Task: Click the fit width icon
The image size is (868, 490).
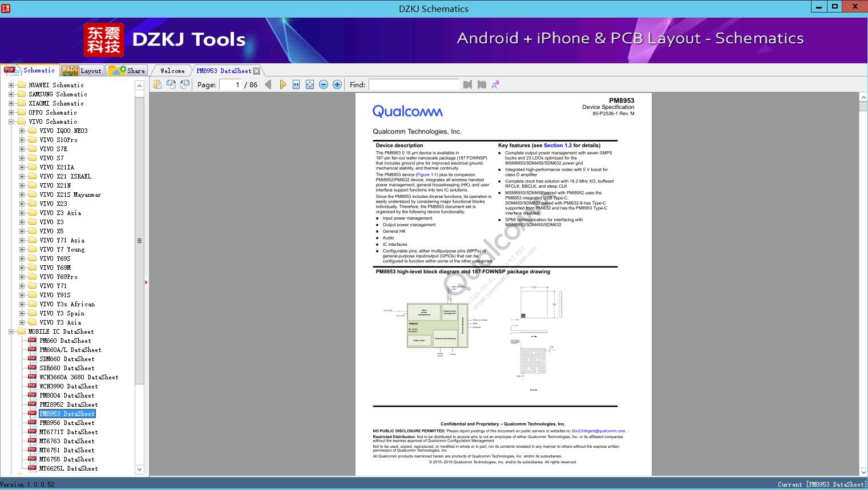Action: pyautogui.click(x=296, y=84)
